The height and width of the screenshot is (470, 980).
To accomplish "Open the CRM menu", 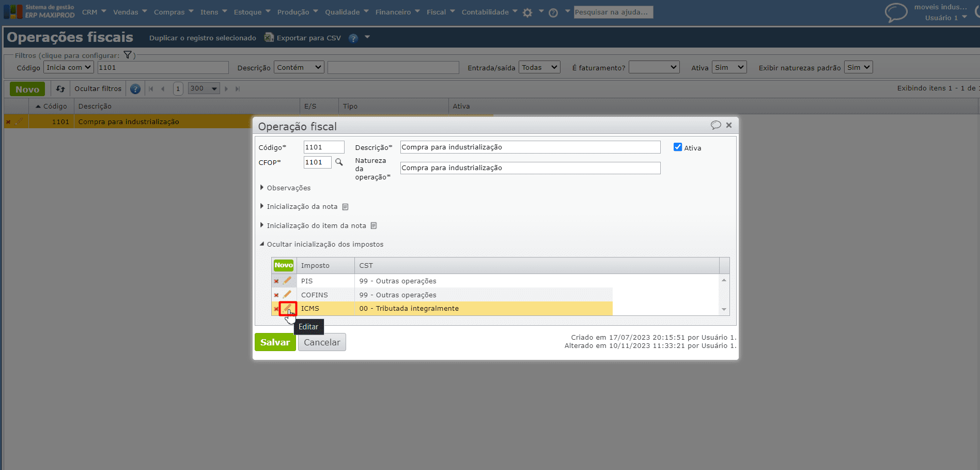I will coord(94,12).
